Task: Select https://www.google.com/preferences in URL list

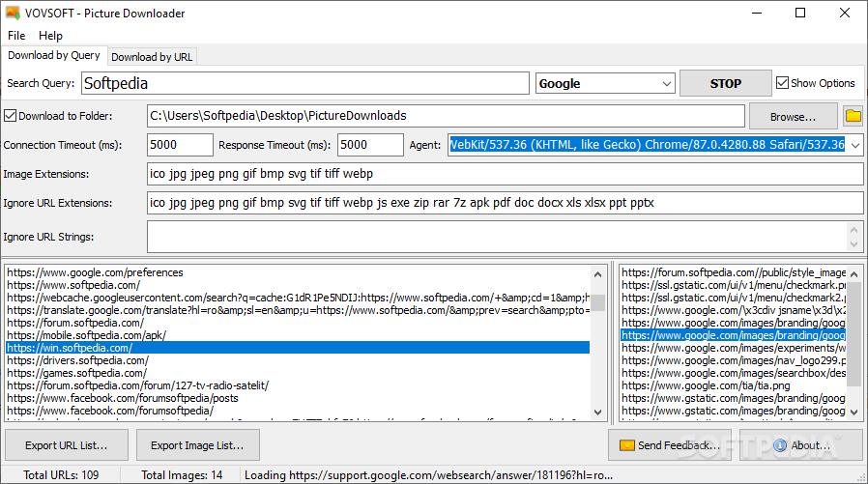Action: click(298, 272)
